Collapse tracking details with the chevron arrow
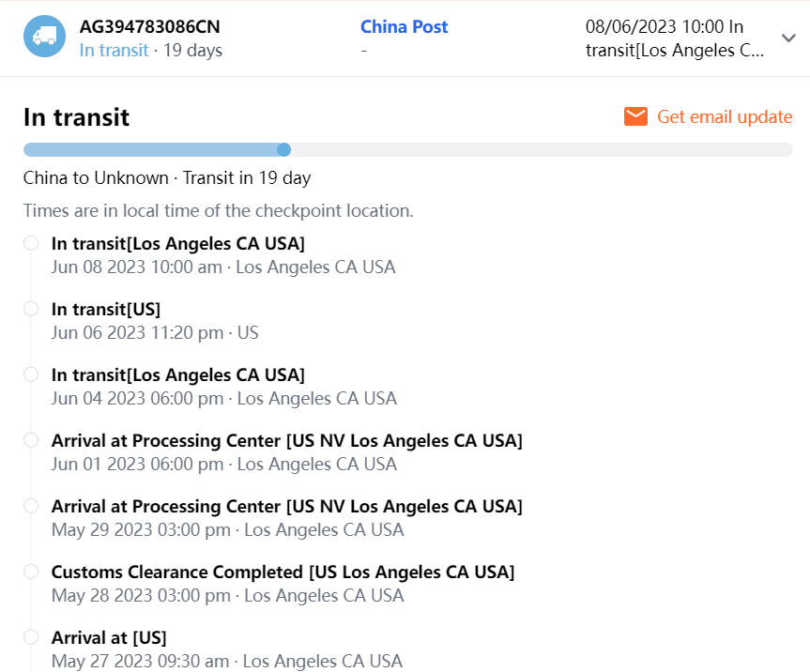This screenshot has height=672, width=810. coord(788,38)
